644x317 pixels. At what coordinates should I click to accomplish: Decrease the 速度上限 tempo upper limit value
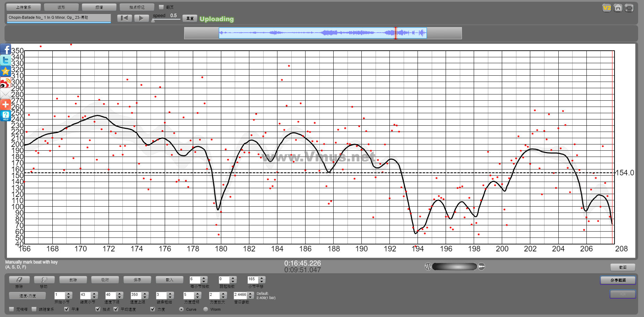pyautogui.click(x=145, y=297)
